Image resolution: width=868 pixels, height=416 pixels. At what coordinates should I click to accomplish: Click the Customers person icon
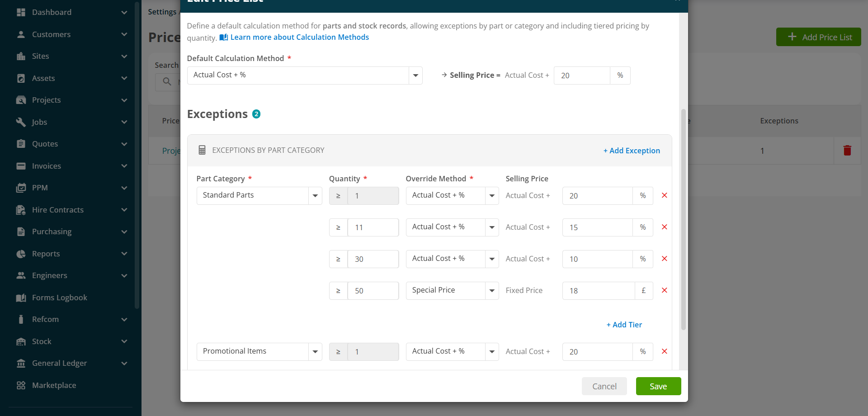coord(21,34)
